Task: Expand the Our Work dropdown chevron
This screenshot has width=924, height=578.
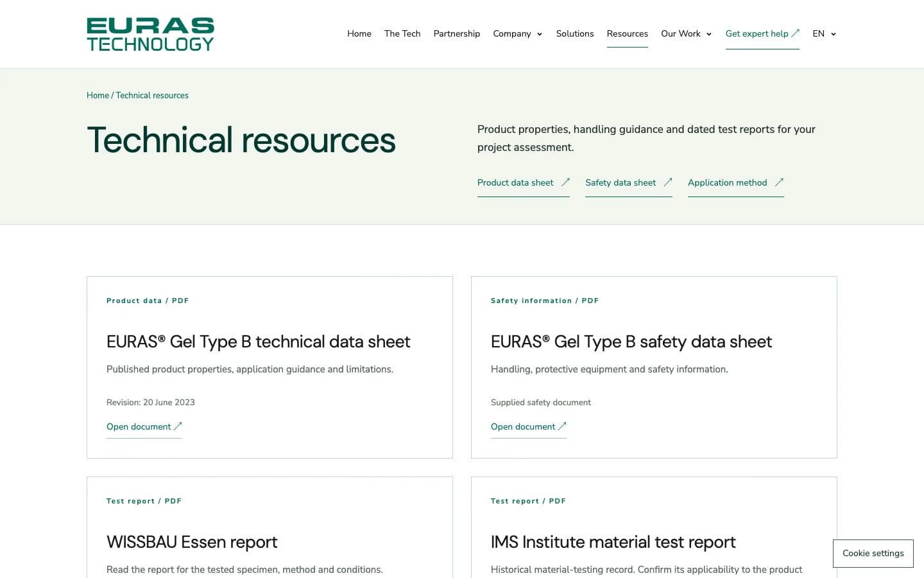Action: tap(709, 34)
